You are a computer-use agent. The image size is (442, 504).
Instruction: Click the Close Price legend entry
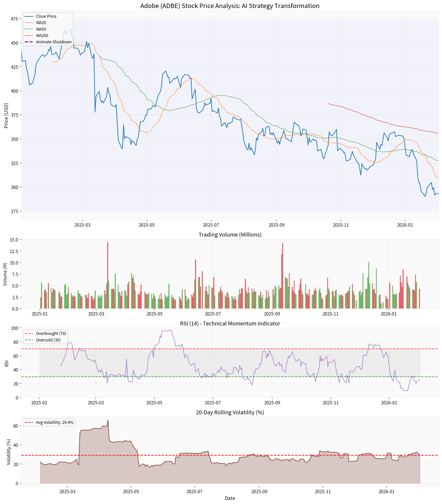pos(46,16)
